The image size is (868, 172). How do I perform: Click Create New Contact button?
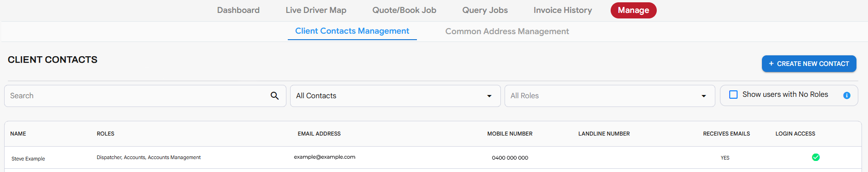tap(809, 64)
